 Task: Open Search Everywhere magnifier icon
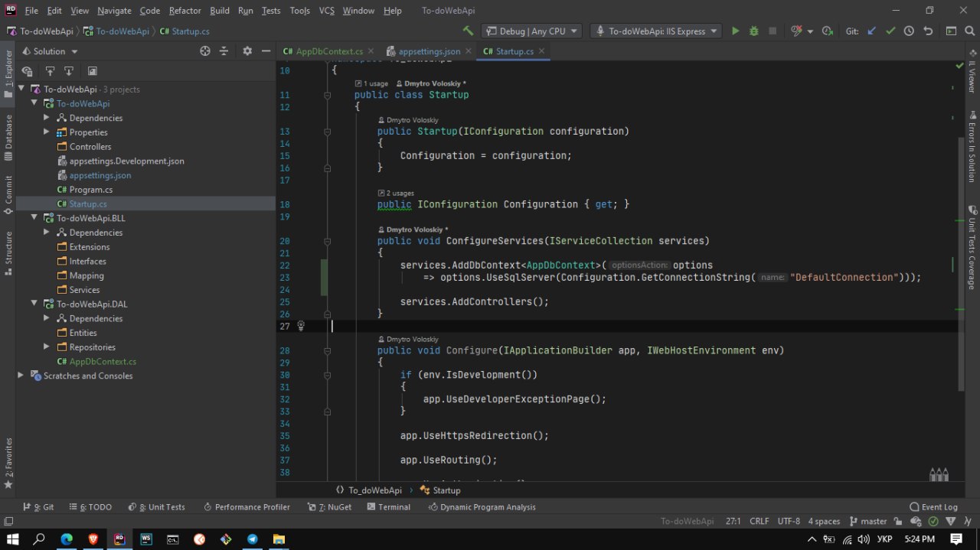(970, 31)
